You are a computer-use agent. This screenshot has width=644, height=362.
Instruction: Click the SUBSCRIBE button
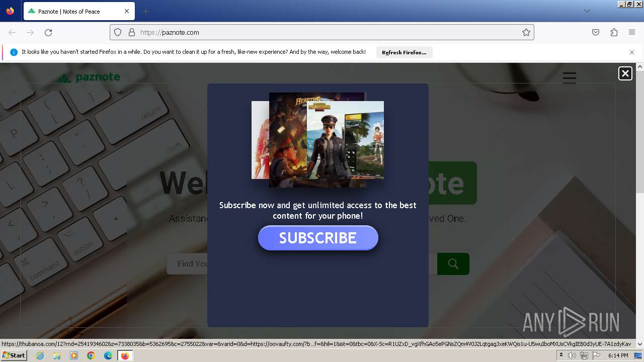tap(318, 238)
